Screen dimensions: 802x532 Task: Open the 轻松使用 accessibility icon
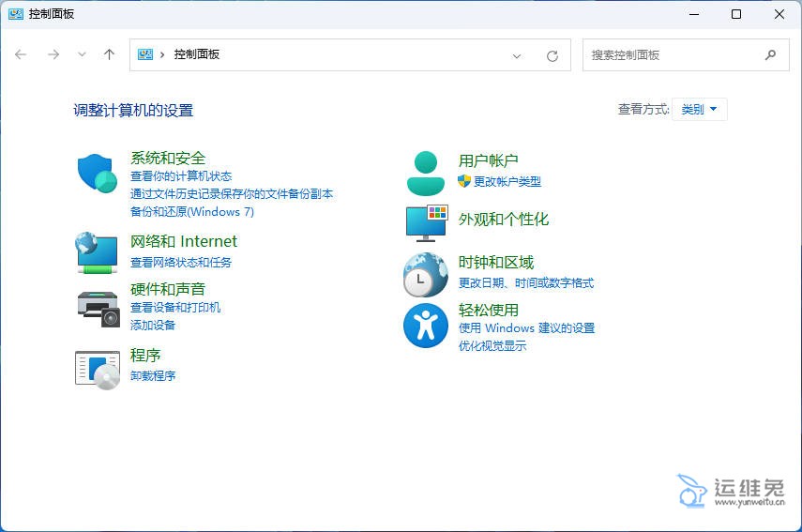pyautogui.click(x=426, y=326)
